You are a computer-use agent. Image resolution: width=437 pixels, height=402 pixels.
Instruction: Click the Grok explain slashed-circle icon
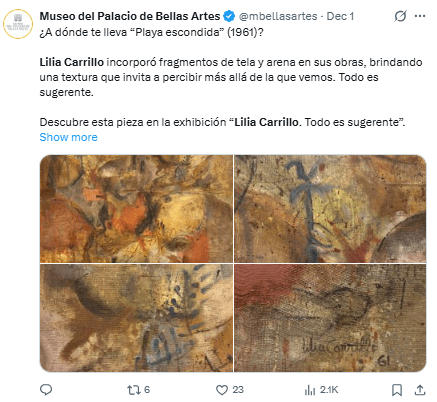point(400,16)
